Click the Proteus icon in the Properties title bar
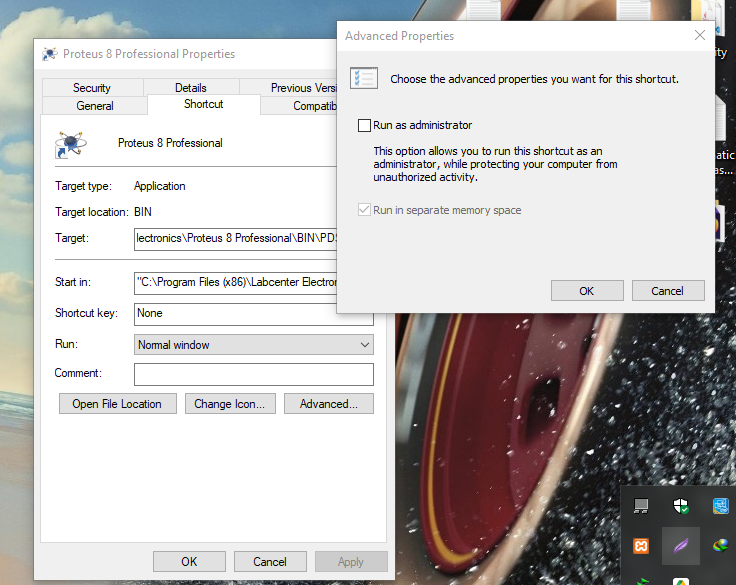Screen dimensions: 736x585 50,54
